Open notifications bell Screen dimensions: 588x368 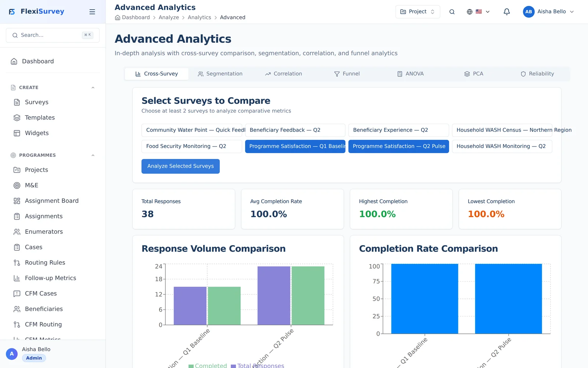click(507, 12)
